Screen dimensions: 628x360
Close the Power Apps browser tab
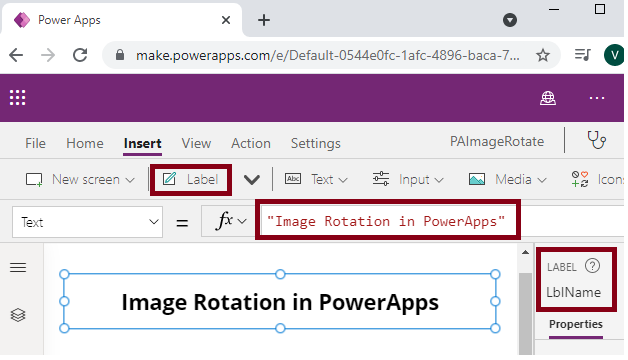(x=226, y=20)
